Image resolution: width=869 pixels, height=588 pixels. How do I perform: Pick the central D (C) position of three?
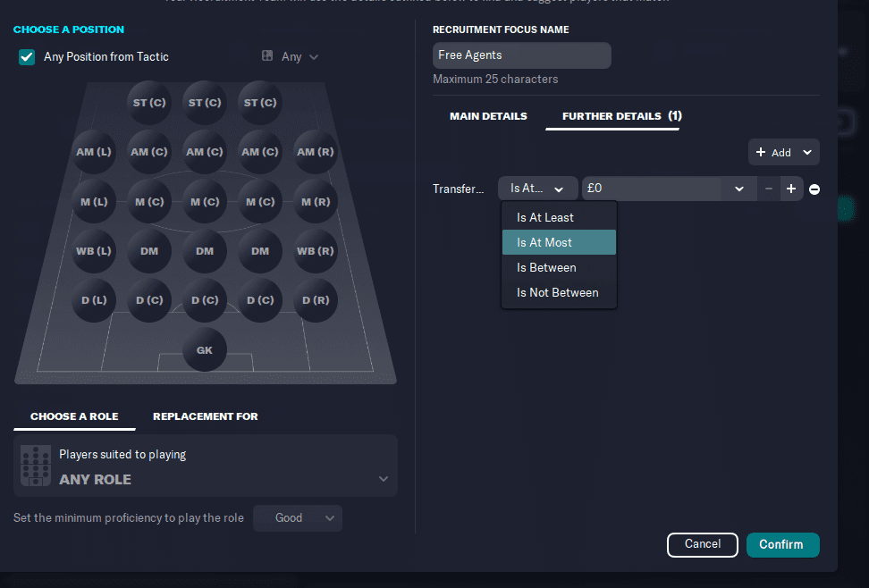[205, 300]
